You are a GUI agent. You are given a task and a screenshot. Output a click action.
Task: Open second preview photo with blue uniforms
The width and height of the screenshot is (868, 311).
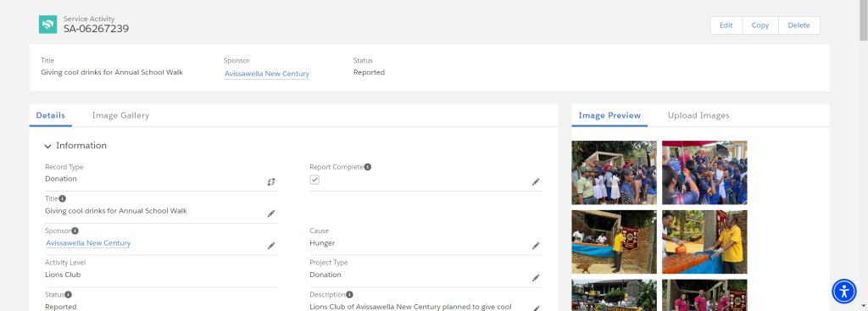pos(704,173)
